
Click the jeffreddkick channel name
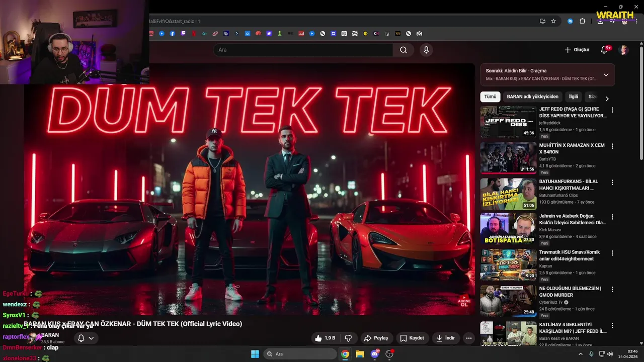[x=550, y=123]
